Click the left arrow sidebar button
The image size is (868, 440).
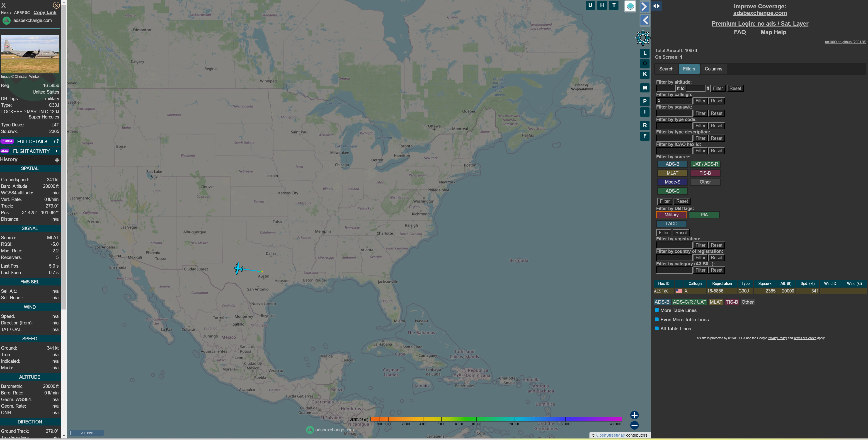(645, 21)
